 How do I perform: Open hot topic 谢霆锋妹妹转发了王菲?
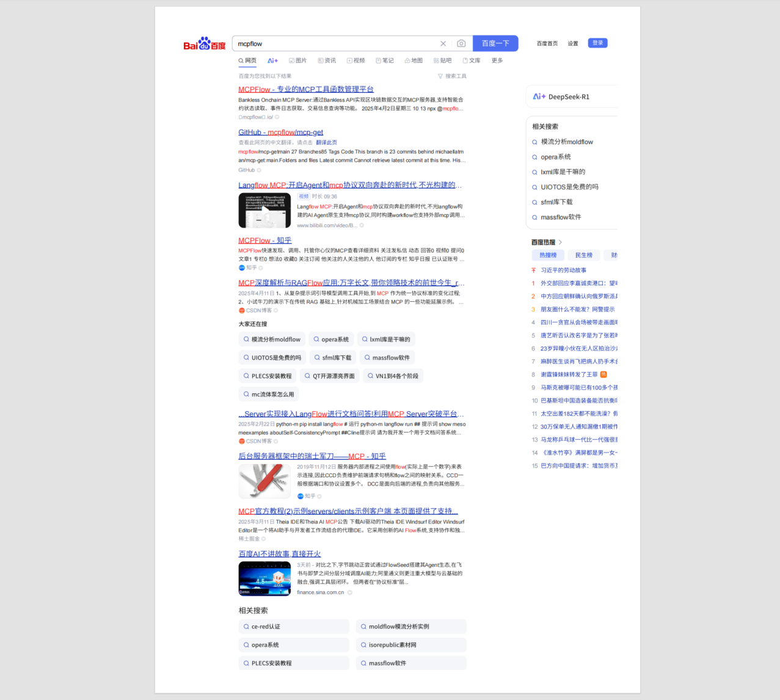(x=569, y=374)
